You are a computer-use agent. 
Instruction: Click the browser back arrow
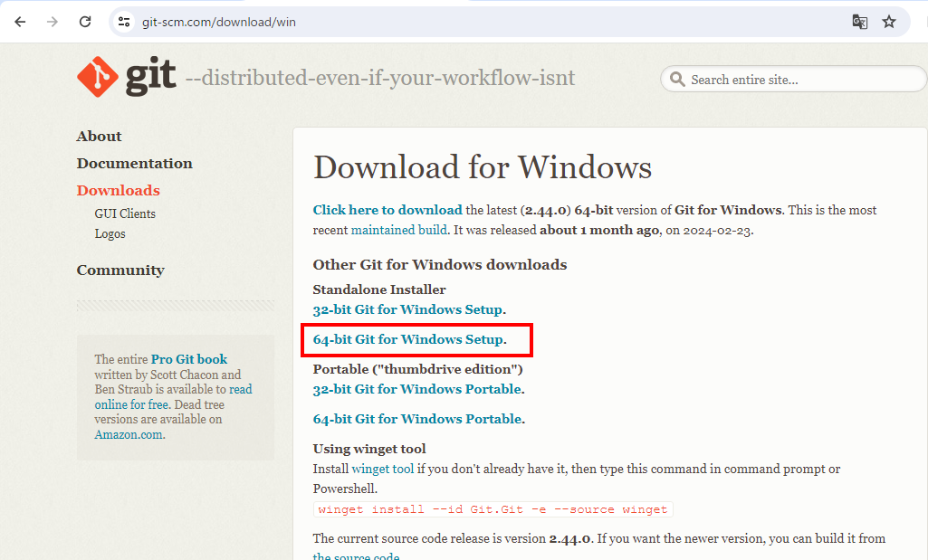(20, 22)
